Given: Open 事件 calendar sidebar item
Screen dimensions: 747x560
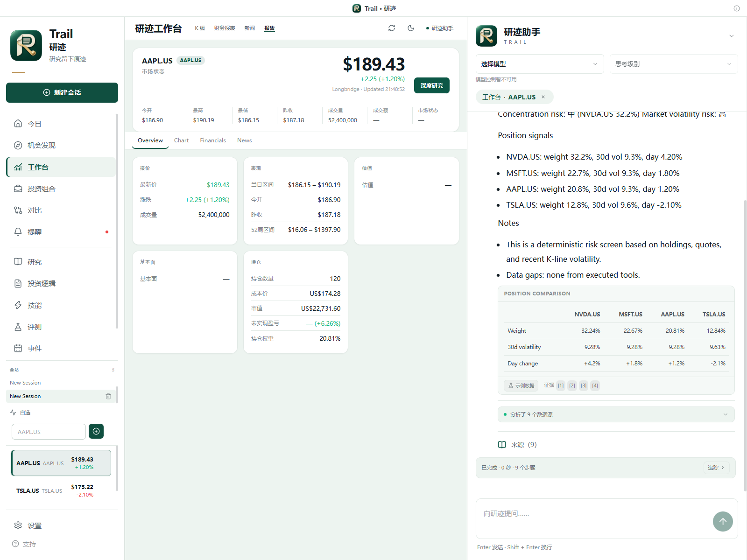Looking at the screenshot, I should (61, 348).
